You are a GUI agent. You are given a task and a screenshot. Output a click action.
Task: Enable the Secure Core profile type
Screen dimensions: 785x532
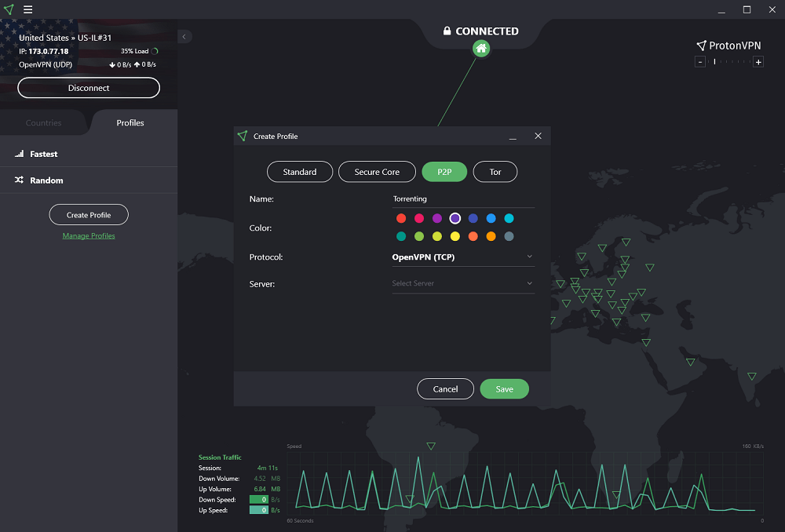click(377, 172)
